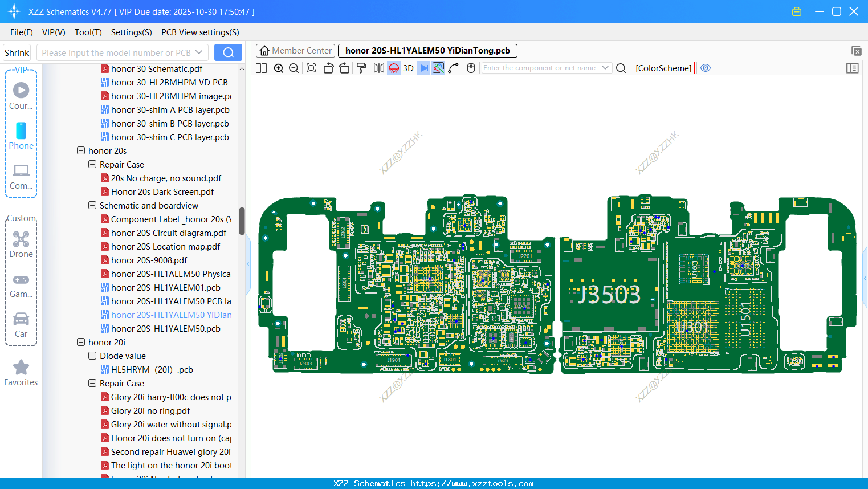The height and width of the screenshot is (489, 868).
Task: Open Honor 20s Dark Screen.pdf
Action: 162,192
